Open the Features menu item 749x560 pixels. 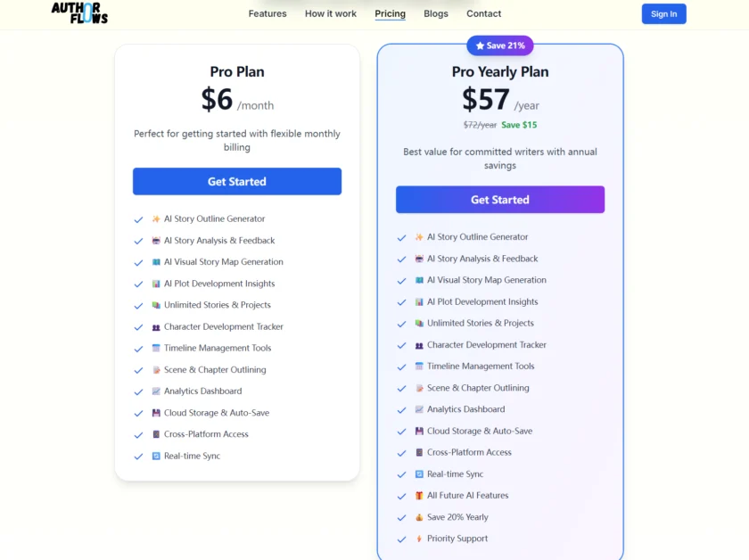point(267,13)
